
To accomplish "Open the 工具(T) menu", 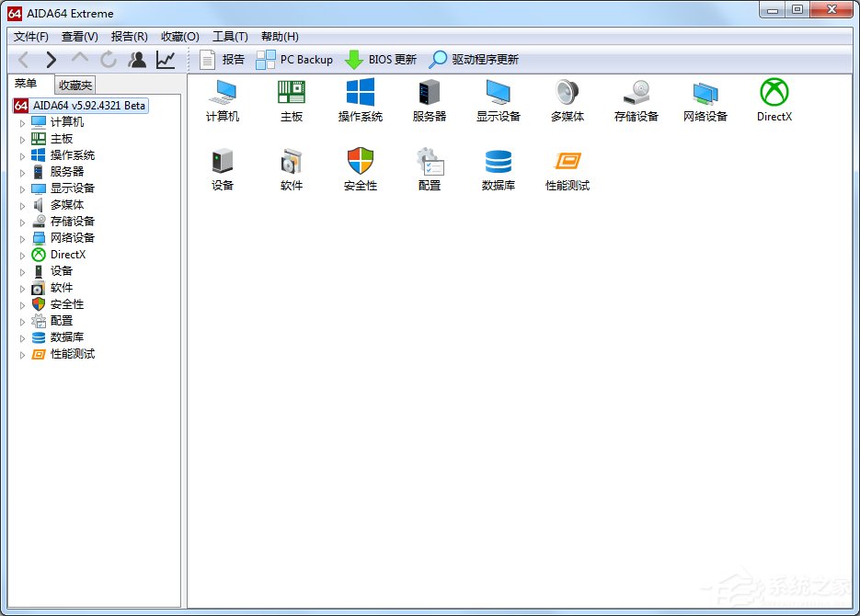I will click(x=229, y=36).
